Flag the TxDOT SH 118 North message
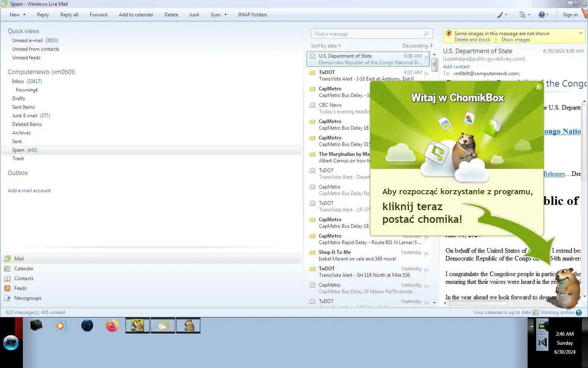The width and height of the screenshot is (588, 368). [x=427, y=271]
